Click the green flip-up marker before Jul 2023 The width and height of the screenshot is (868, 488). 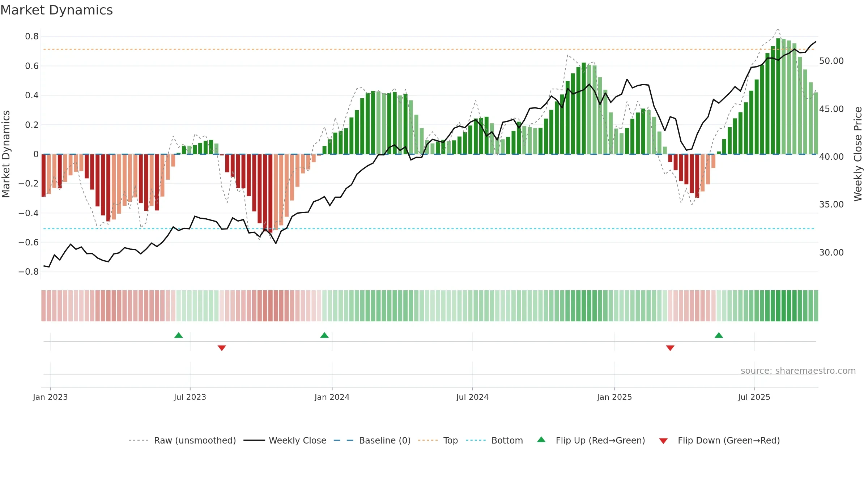(x=179, y=335)
